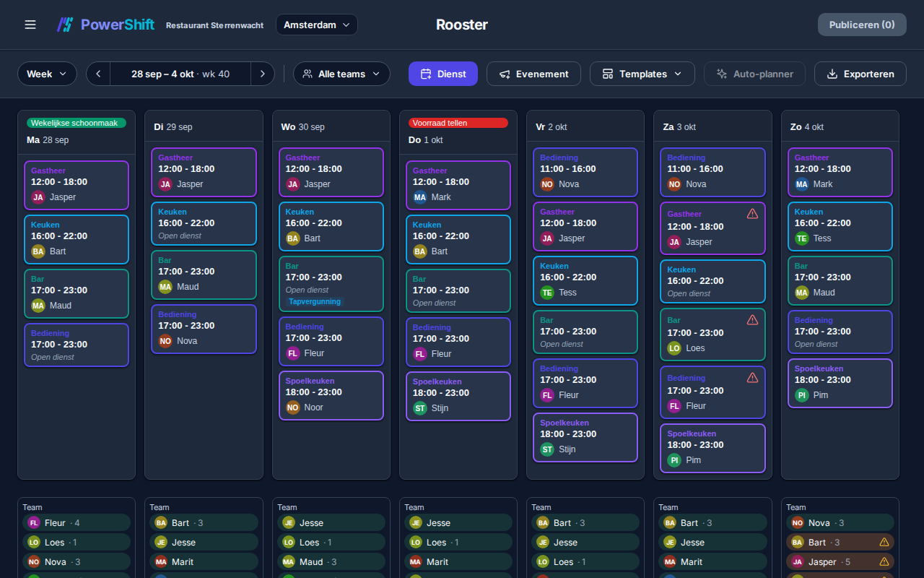Click Jasper's JA avatar on Monday Gastheer shift

point(38,197)
